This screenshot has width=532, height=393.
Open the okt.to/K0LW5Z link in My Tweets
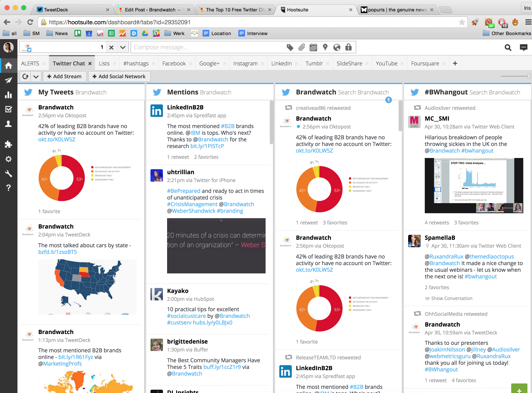(x=57, y=139)
